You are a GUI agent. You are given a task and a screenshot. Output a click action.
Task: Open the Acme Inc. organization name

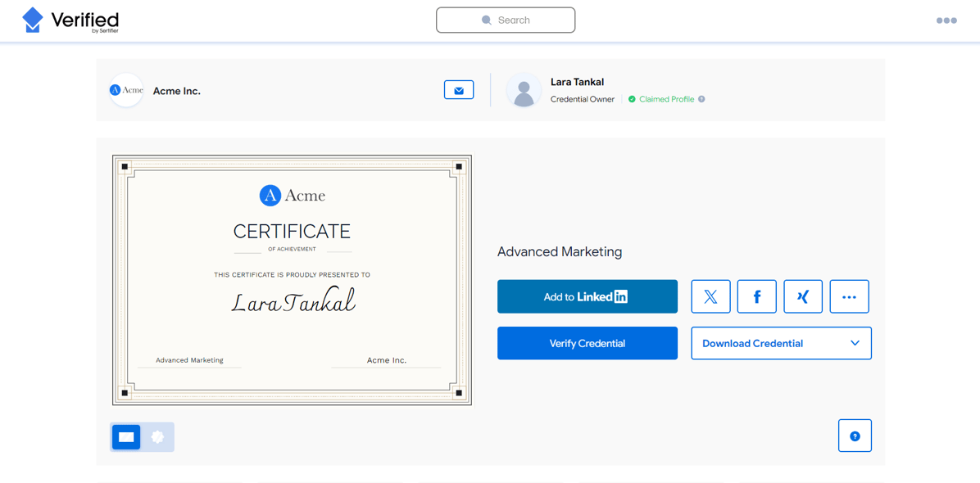tap(176, 90)
